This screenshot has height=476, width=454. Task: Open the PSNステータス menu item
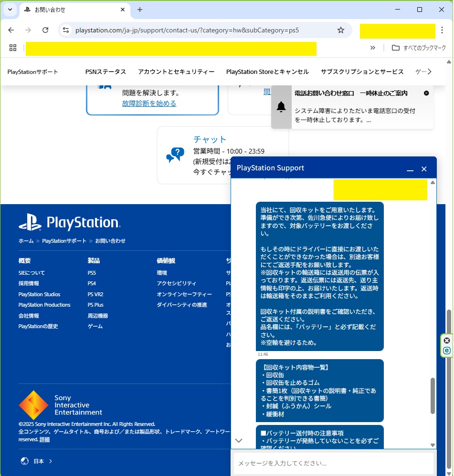pos(106,72)
